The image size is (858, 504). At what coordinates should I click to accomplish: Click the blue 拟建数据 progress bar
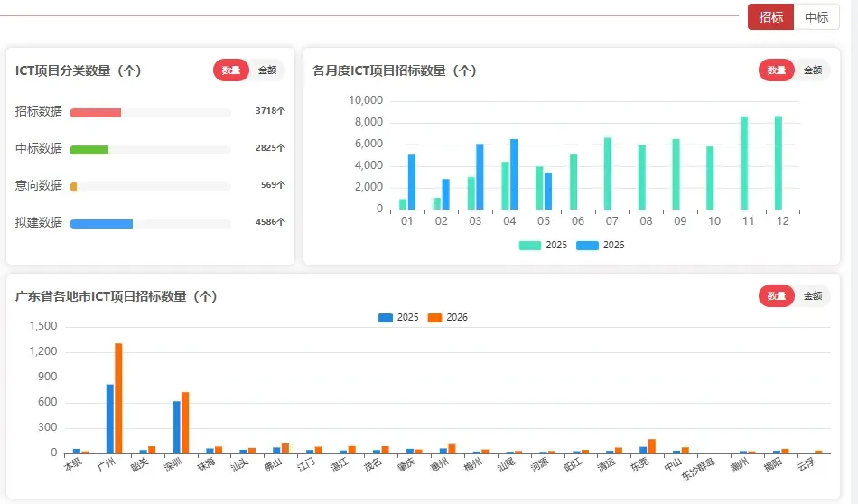[x=101, y=224]
